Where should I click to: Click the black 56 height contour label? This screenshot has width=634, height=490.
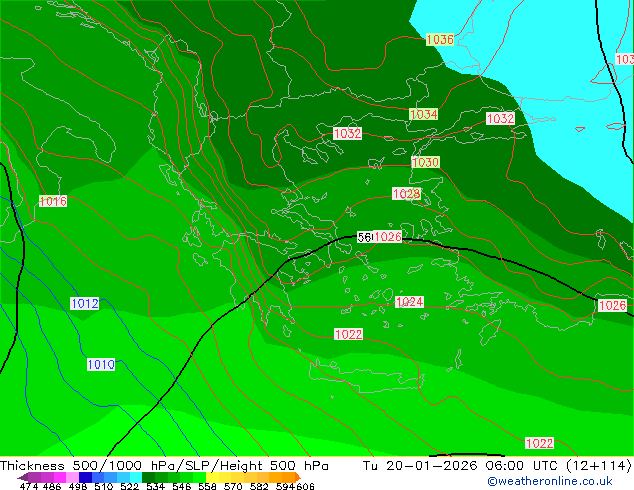pyautogui.click(x=365, y=237)
